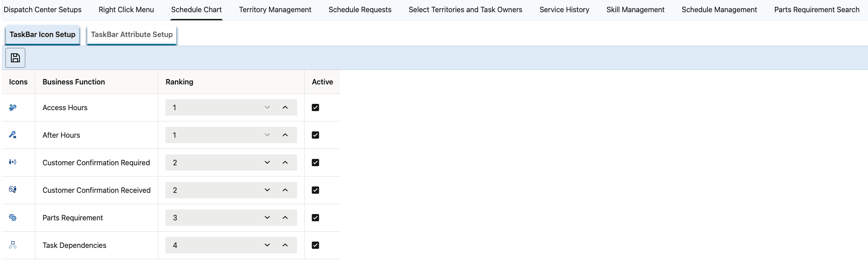Lower the Parts Requirement ranking with down chevron
868x261 pixels.
pyautogui.click(x=267, y=218)
